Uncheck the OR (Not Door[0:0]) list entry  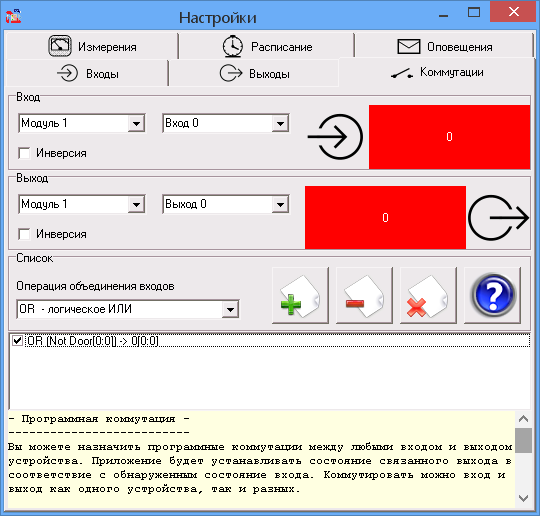pos(17,341)
